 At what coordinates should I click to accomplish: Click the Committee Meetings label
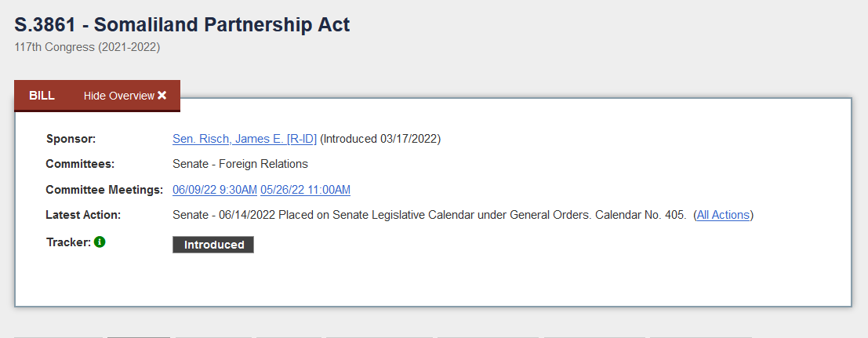click(x=104, y=190)
